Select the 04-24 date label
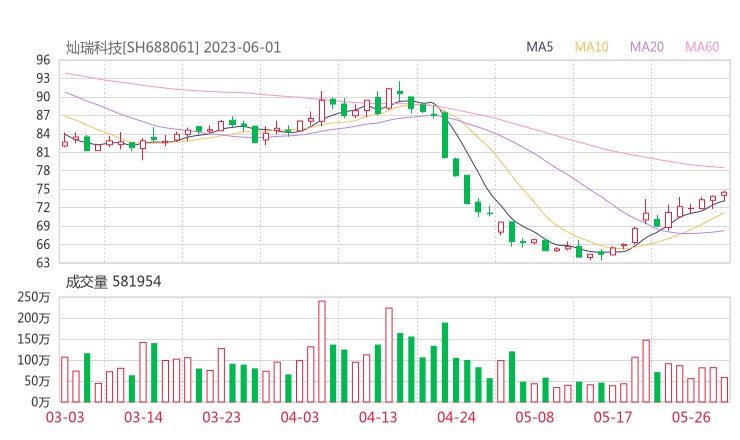 pyautogui.click(x=456, y=417)
